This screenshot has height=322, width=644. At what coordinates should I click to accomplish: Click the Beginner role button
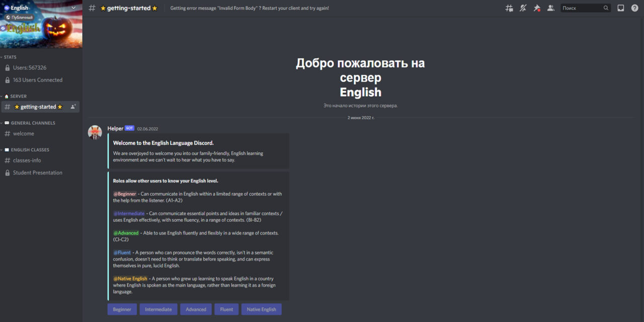coord(122,309)
